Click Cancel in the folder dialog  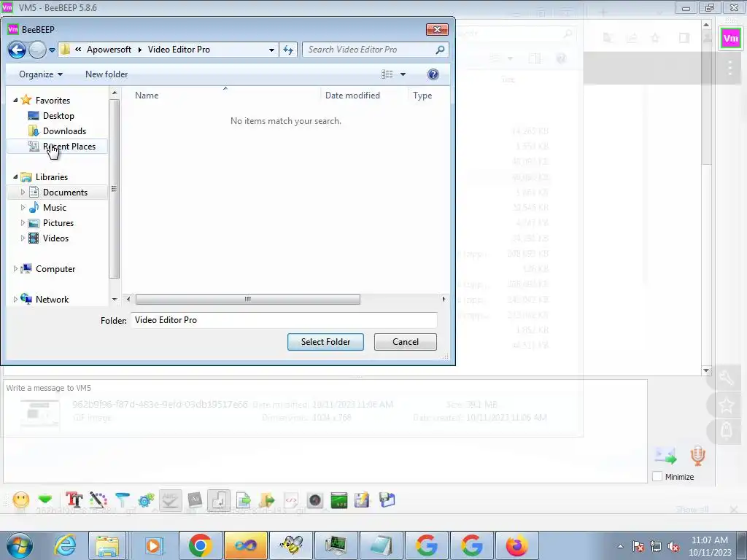(x=406, y=342)
